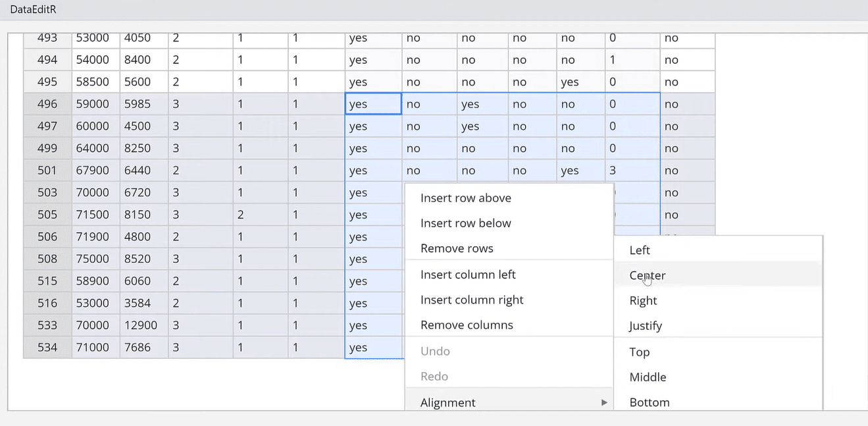Click the cell with value 3 in row 501's last numeric column

coord(632,171)
